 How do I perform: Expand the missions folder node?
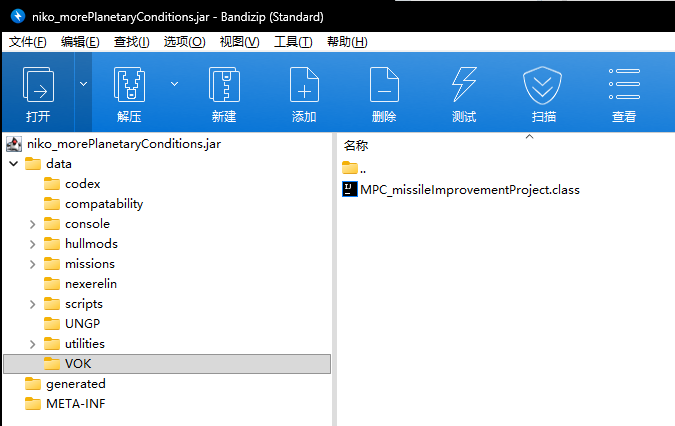click(x=33, y=264)
